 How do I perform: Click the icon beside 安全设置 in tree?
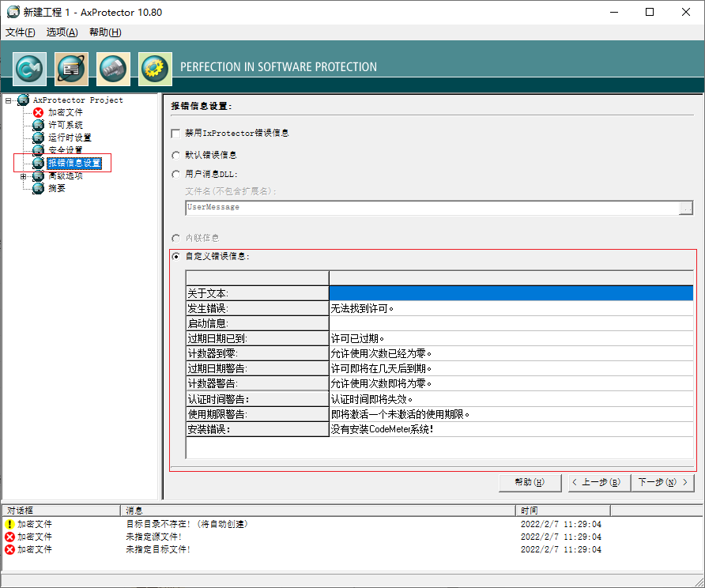(x=39, y=150)
